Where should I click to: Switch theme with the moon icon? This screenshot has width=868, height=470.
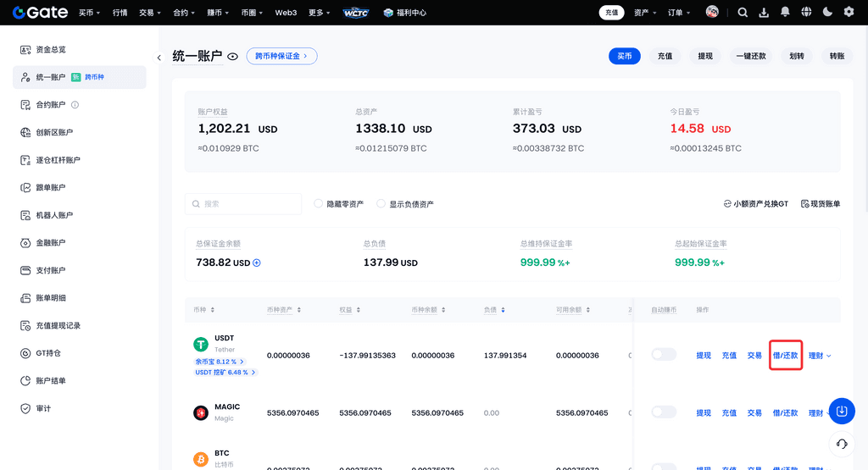click(826, 12)
